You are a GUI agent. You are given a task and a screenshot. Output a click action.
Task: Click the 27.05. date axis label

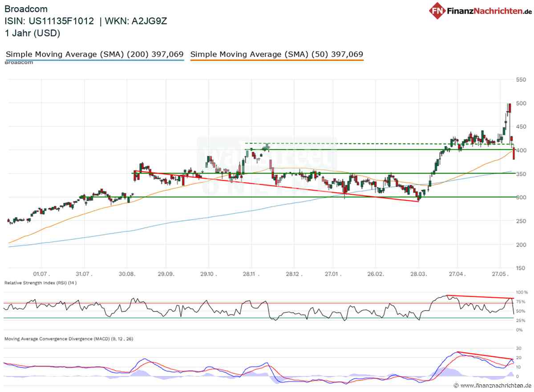click(x=501, y=274)
